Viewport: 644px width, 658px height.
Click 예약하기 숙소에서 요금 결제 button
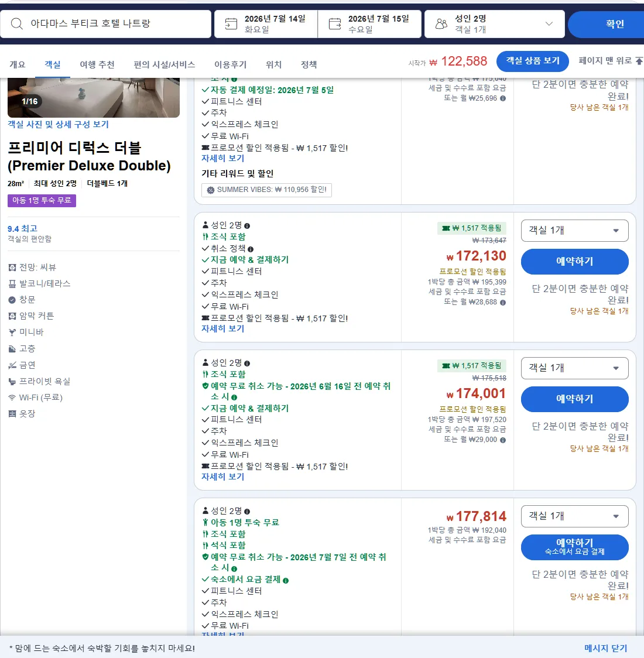(x=574, y=547)
